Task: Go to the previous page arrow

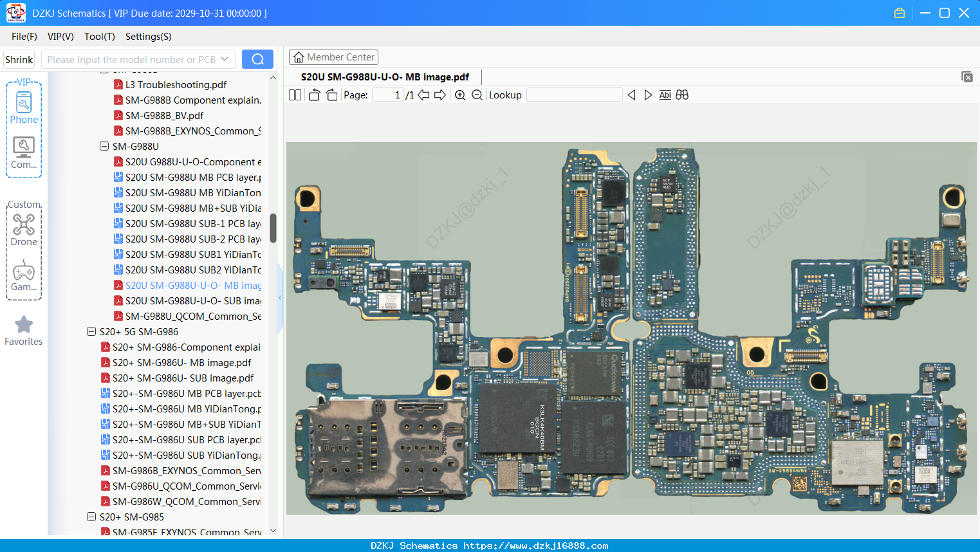Action: click(423, 95)
